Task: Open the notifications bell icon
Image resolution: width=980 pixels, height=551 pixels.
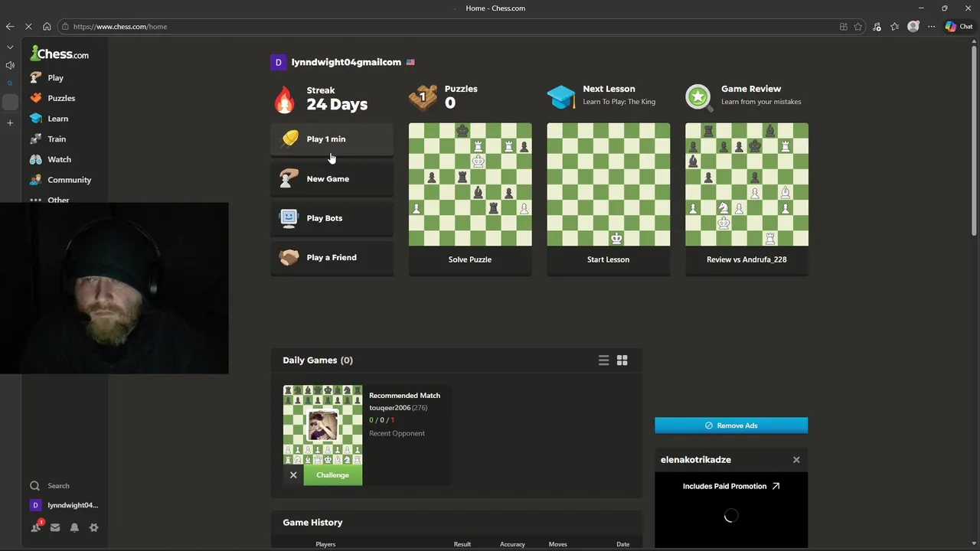Action: [x=74, y=527]
